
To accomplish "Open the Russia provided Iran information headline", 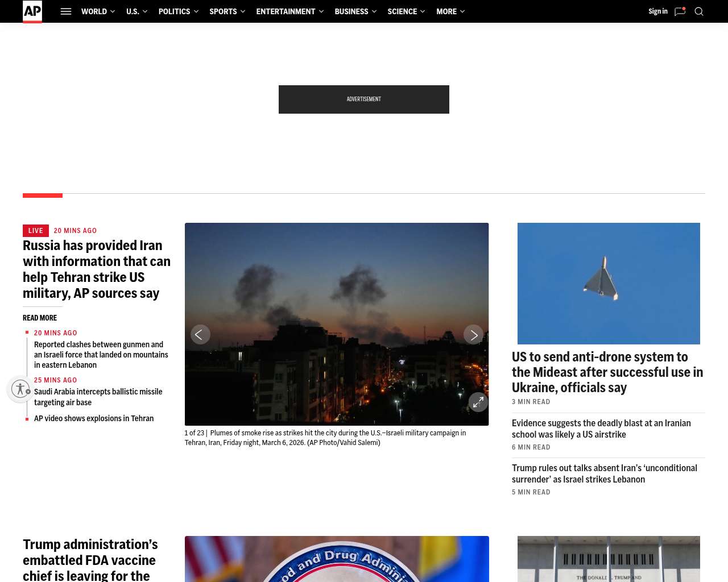I will coord(97,269).
